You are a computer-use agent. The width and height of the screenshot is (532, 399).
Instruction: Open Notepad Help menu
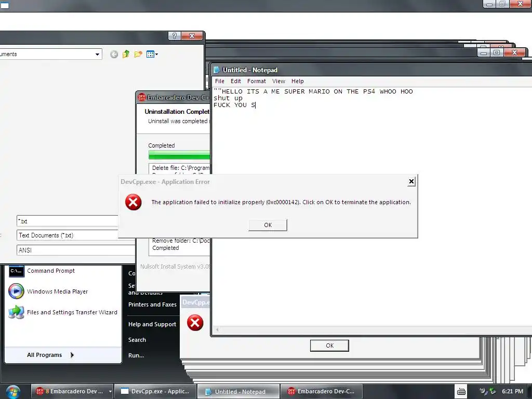(297, 81)
